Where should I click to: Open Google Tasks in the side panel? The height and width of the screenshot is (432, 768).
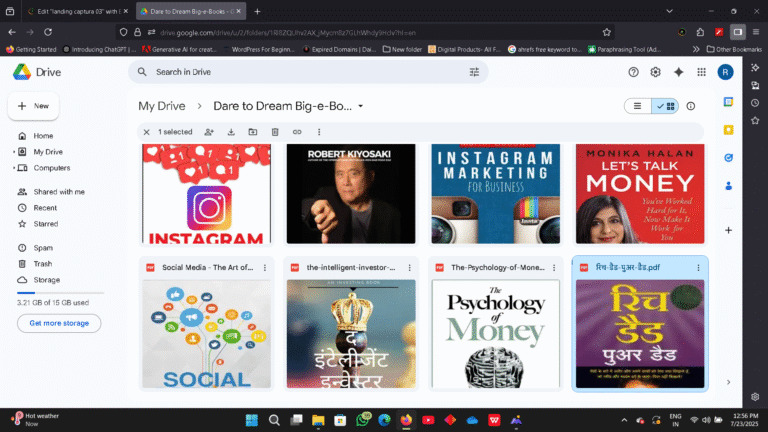click(x=728, y=158)
